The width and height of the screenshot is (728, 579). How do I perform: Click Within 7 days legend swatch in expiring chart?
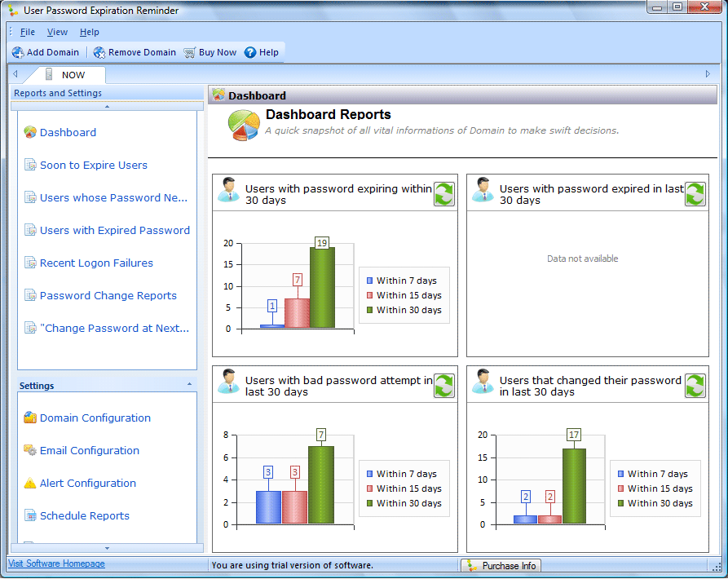click(369, 281)
